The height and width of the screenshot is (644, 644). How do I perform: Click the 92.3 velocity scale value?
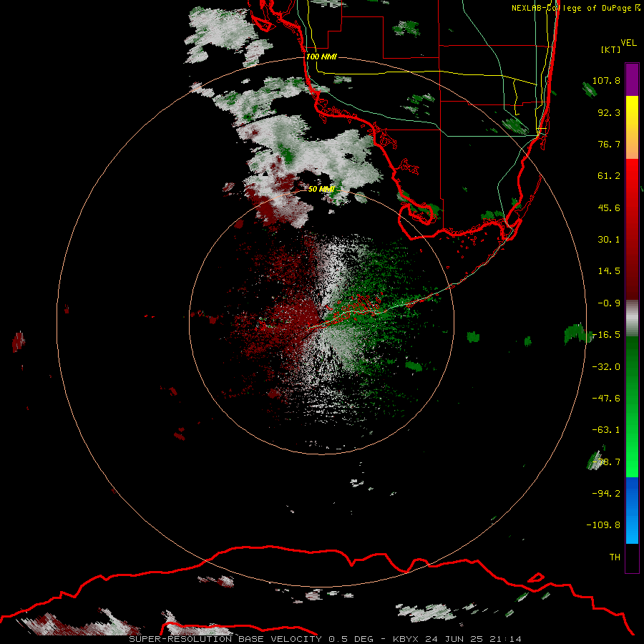[x=609, y=112]
